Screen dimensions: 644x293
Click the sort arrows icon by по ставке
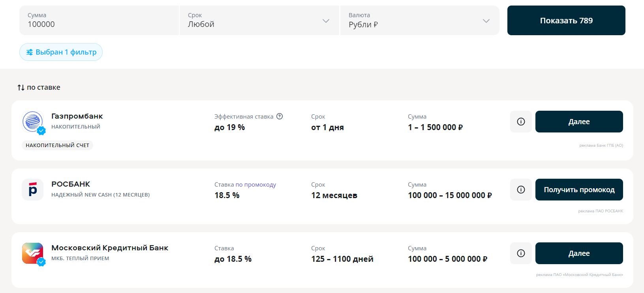tap(21, 87)
